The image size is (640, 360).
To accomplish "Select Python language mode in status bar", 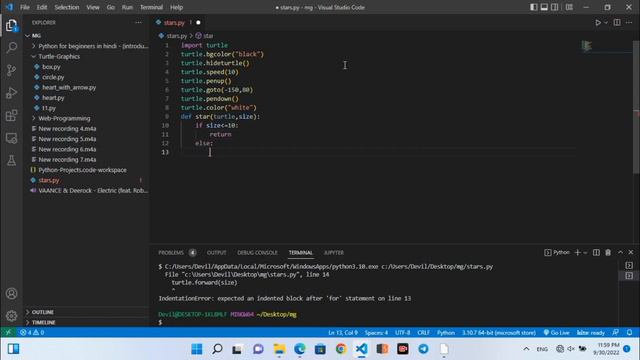I will pos(446,333).
